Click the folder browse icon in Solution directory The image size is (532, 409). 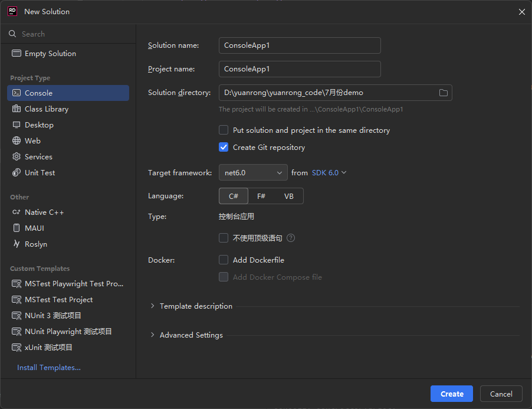[444, 93]
